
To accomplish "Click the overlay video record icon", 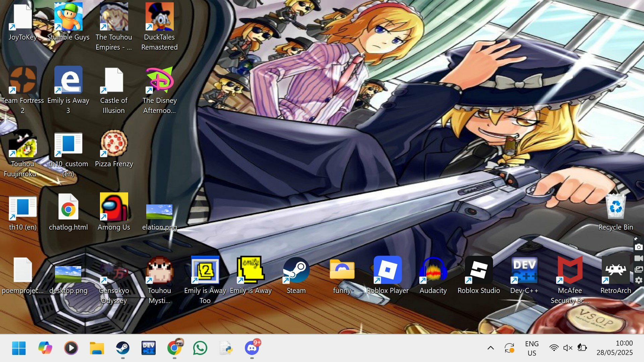I will pyautogui.click(x=639, y=258).
